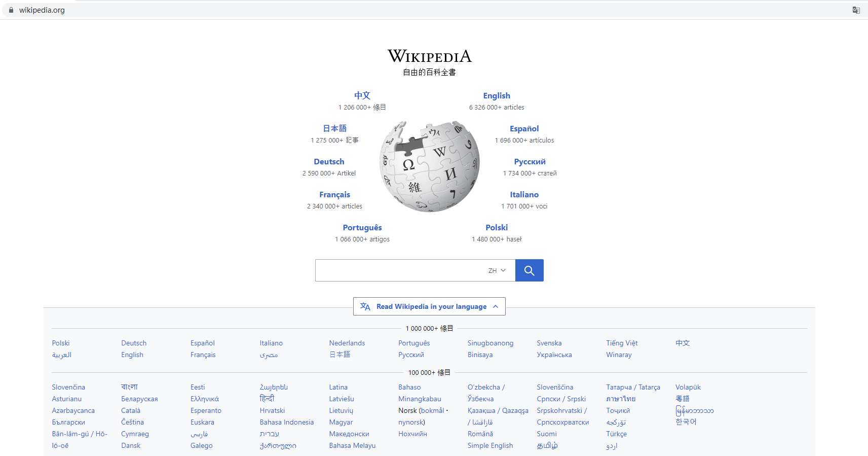
Task: Select Latina in the language list
Action: (x=338, y=388)
